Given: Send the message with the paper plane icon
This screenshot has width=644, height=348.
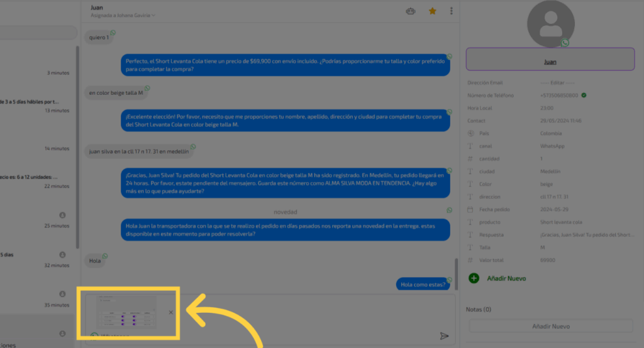Looking at the screenshot, I should pos(444,336).
